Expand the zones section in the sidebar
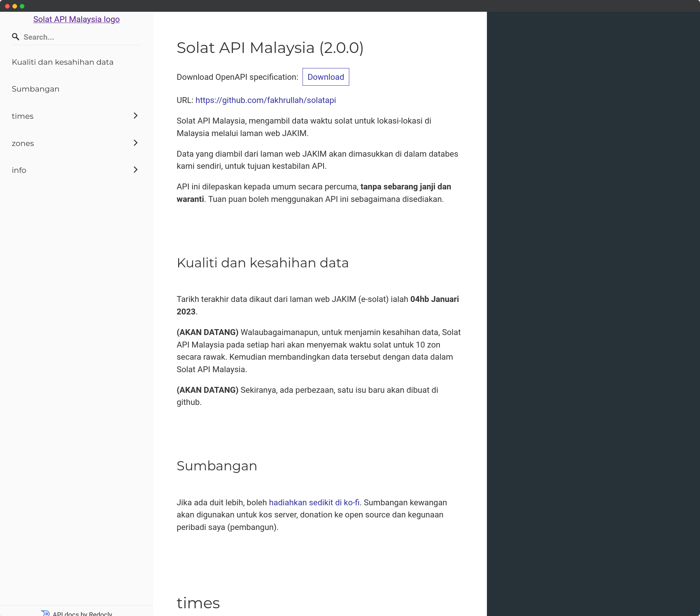Viewport: 700px width, 616px height. (x=135, y=143)
